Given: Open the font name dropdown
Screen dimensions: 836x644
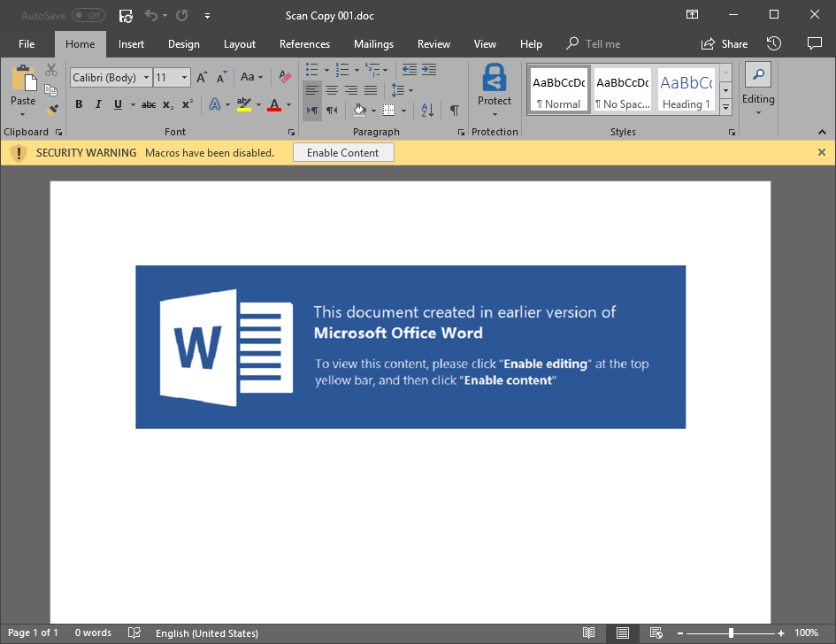Looking at the screenshot, I should point(146,77).
